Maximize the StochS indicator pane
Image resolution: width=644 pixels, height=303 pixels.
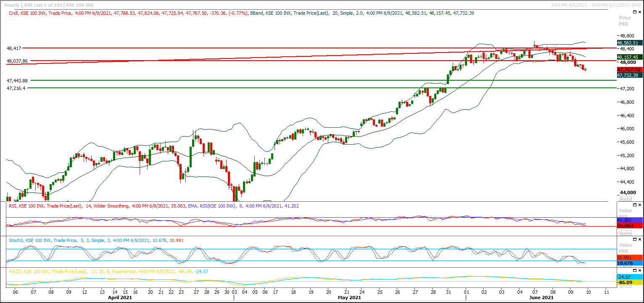tap(635, 239)
